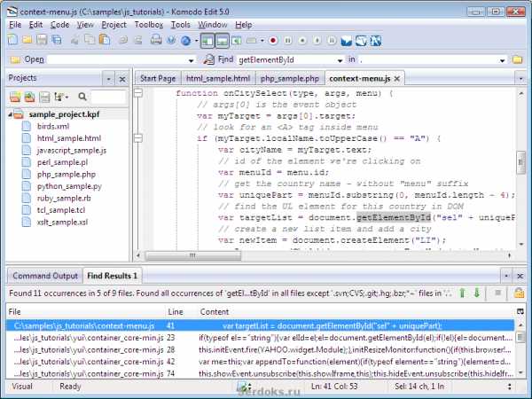Click the Stop Macro Recording button
Image resolution: width=532 pixels, height=399 pixels.
[302, 41]
